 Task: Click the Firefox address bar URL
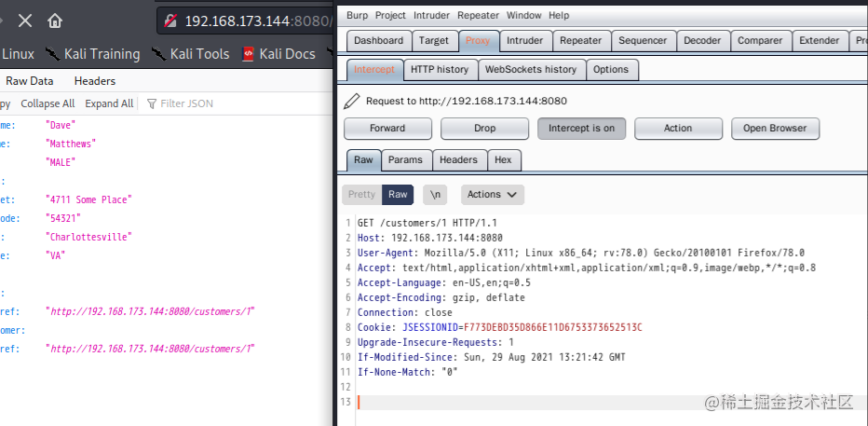pyautogui.click(x=258, y=21)
